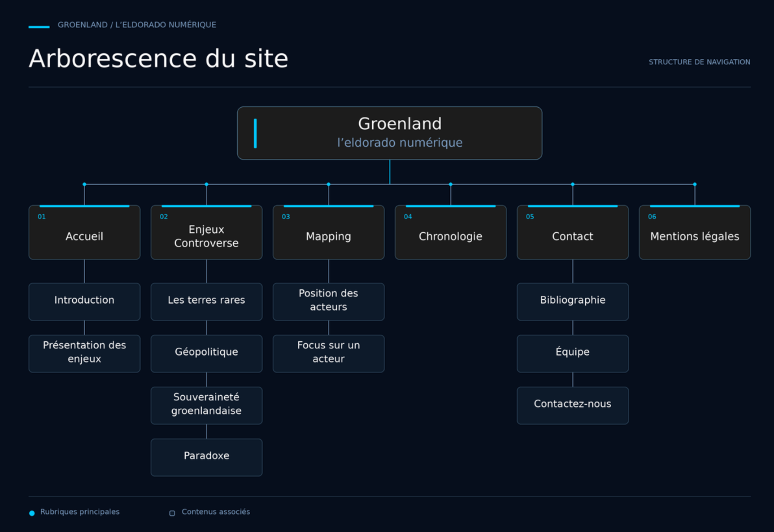Click the 02 number on Enjeux Controverse
Image resolution: width=774 pixels, height=532 pixels.
click(x=164, y=217)
